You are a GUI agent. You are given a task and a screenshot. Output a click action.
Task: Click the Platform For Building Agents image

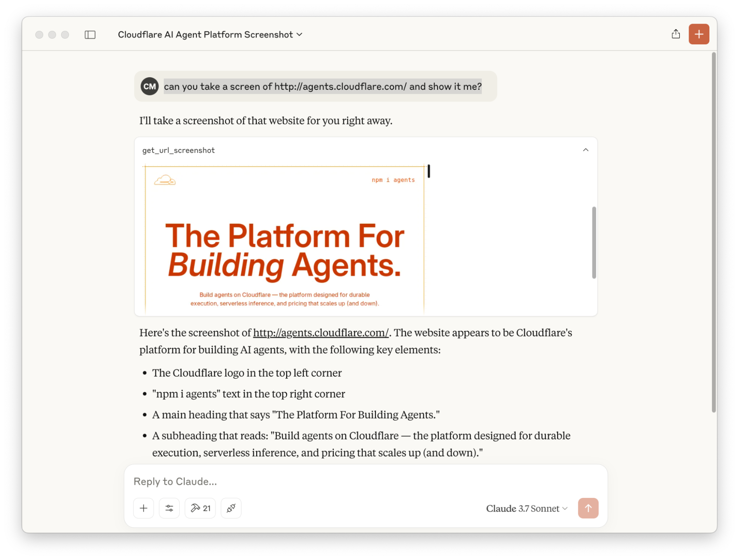tap(285, 251)
